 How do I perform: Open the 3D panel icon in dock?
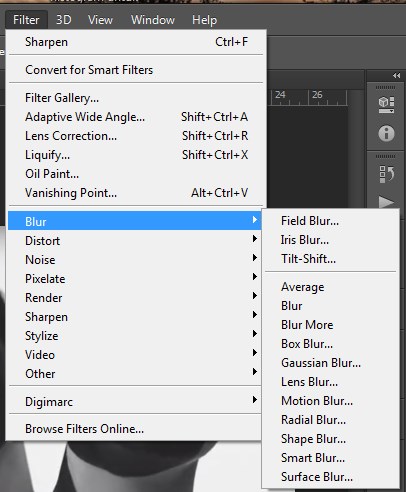pos(386,105)
